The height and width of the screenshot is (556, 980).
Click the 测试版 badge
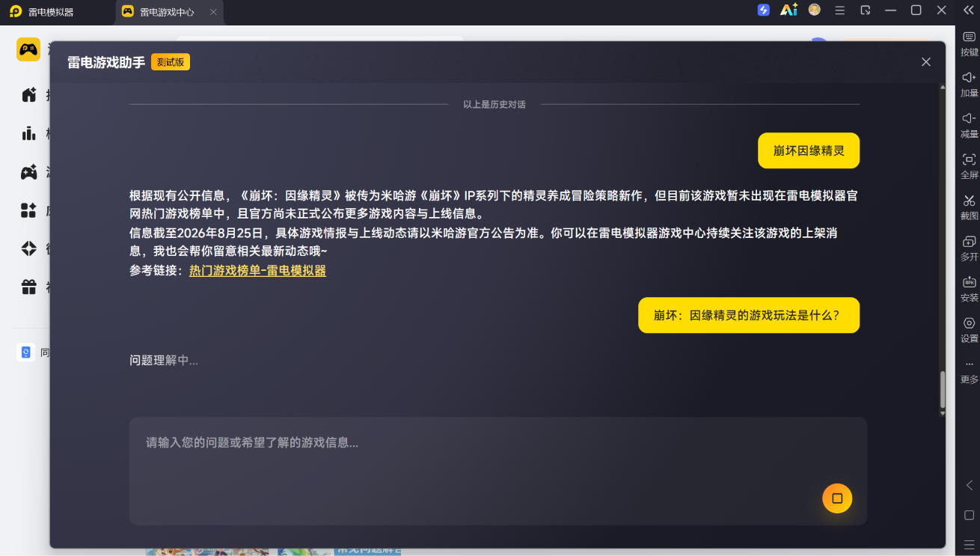(x=171, y=62)
